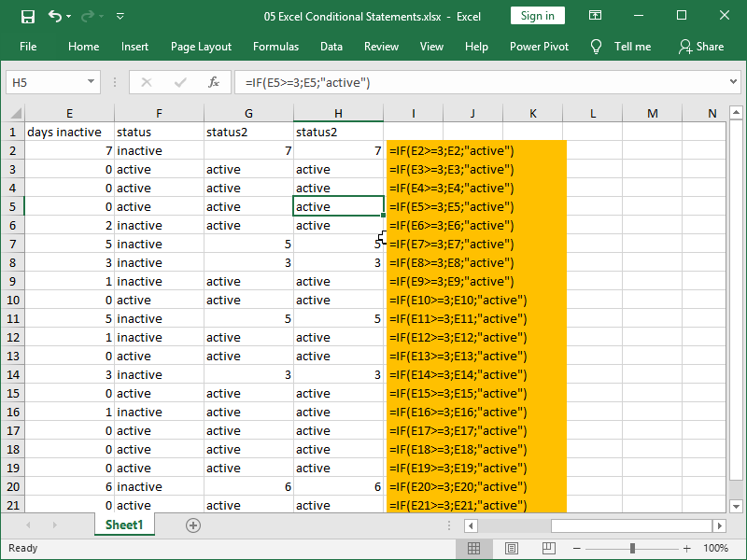Open Ribbon Display Options
Image resolution: width=747 pixels, height=560 pixels.
point(595,16)
